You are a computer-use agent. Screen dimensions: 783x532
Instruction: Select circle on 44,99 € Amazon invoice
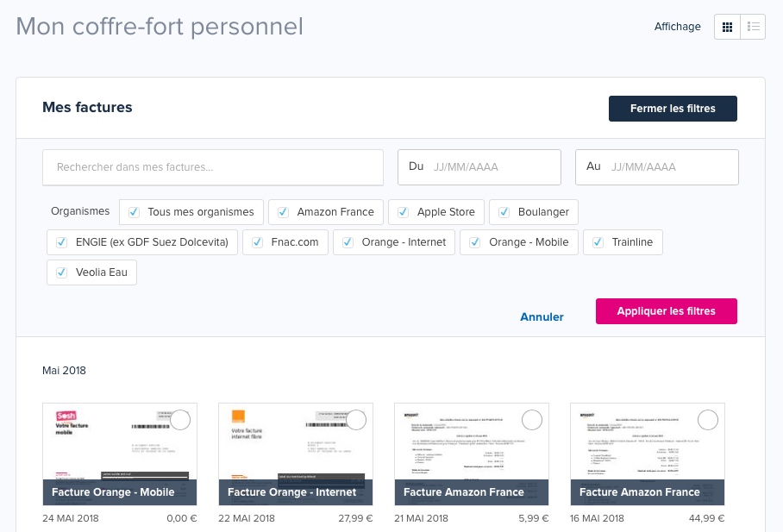click(708, 420)
